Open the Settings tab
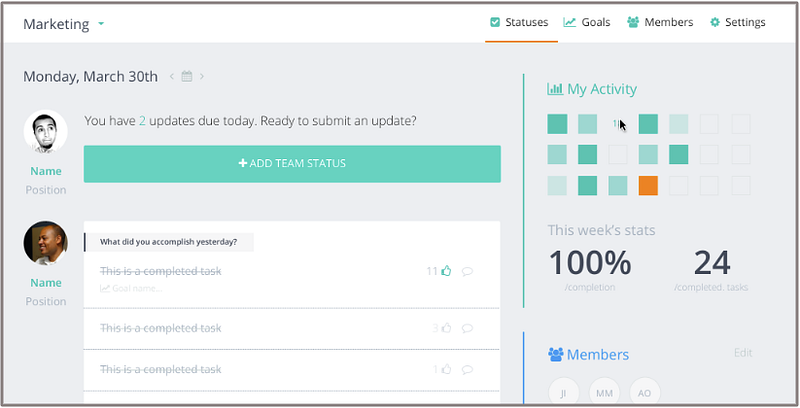The width and height of the screenshot is (800, 408). (x=738, y=22)
